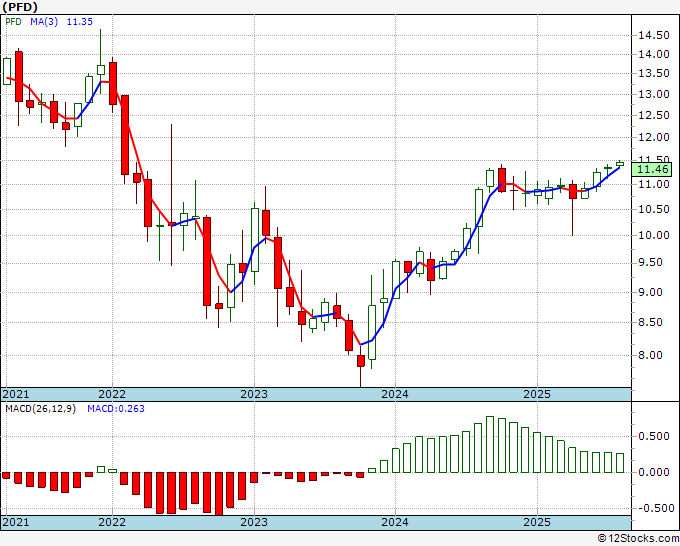This screenshot has height=546, width=680.
Task: Click the MACD:0.263 value label
Action: [x=116, y=409]
